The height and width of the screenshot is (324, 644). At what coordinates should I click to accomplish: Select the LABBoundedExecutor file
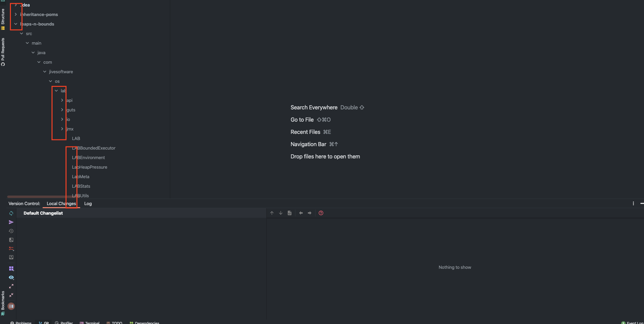(x=94, y=148)
